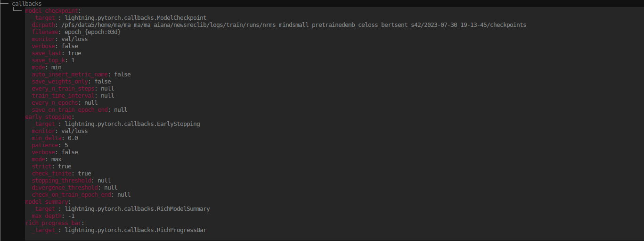Click the max_depth value -1
The height and width of the screenshot is (241, 644).
pyautogui.click(x=71, y=216)
